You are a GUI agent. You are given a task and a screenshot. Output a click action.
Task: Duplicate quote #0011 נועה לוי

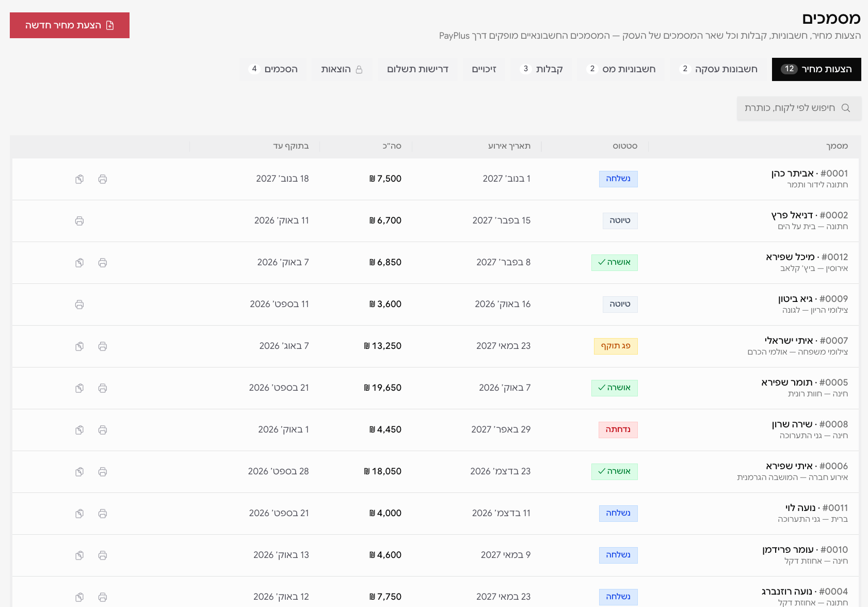79,514
